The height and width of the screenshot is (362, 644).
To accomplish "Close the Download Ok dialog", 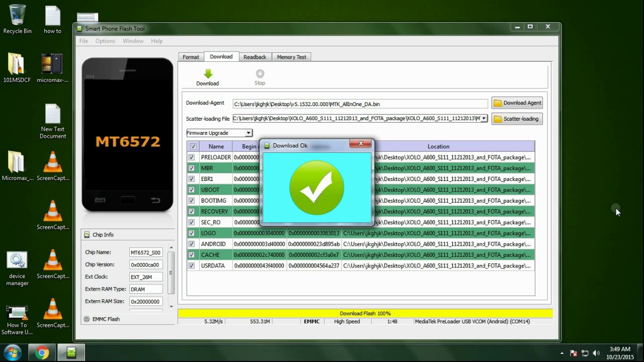I will pos(361,144).
